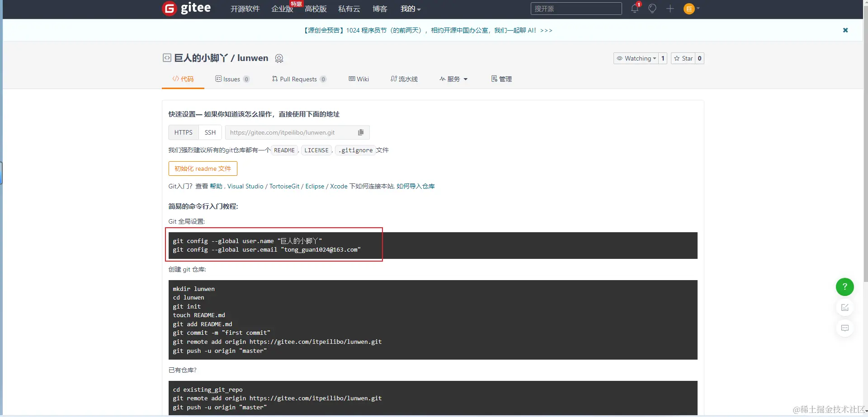
Task: Open the Pull Requests tab
Action: point(299,79)
